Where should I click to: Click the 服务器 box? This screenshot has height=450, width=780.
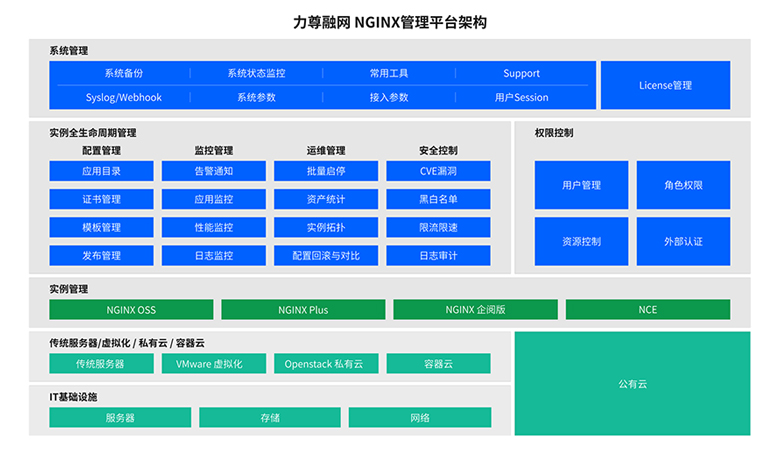pos(120,417)
